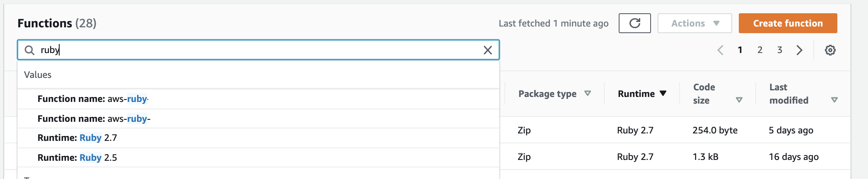
Task: Open table preferences gear icon
Action: [830, 50]
